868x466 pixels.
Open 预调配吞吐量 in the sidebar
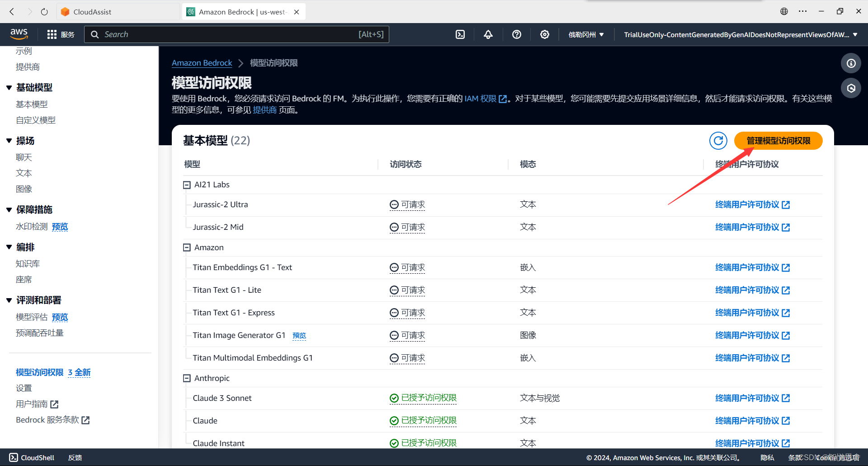40,333
